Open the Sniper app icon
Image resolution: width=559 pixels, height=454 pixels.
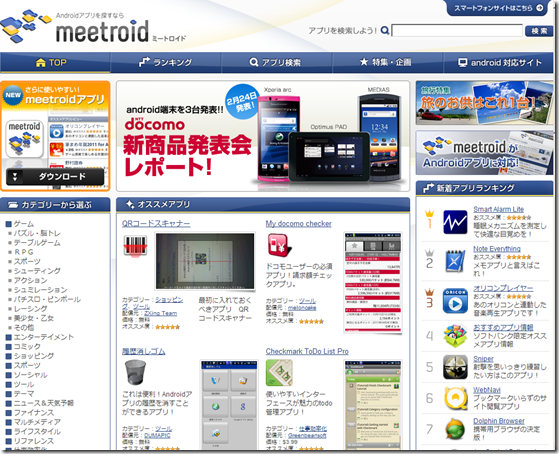click(x=455, y=367)
